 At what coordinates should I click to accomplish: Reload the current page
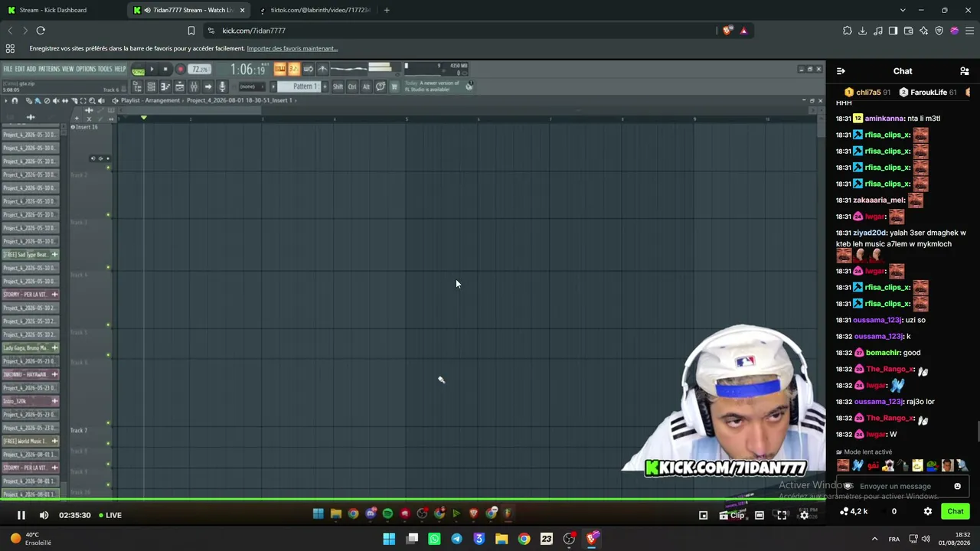tap(41, 31)
